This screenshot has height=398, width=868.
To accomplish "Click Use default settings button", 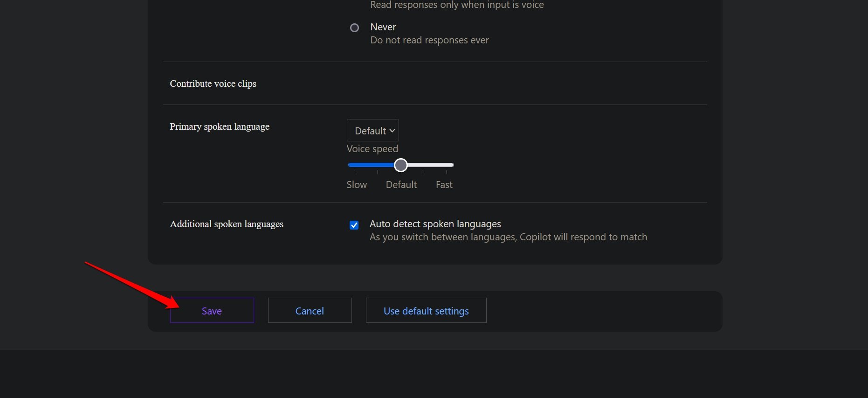I will pos(426,310).
